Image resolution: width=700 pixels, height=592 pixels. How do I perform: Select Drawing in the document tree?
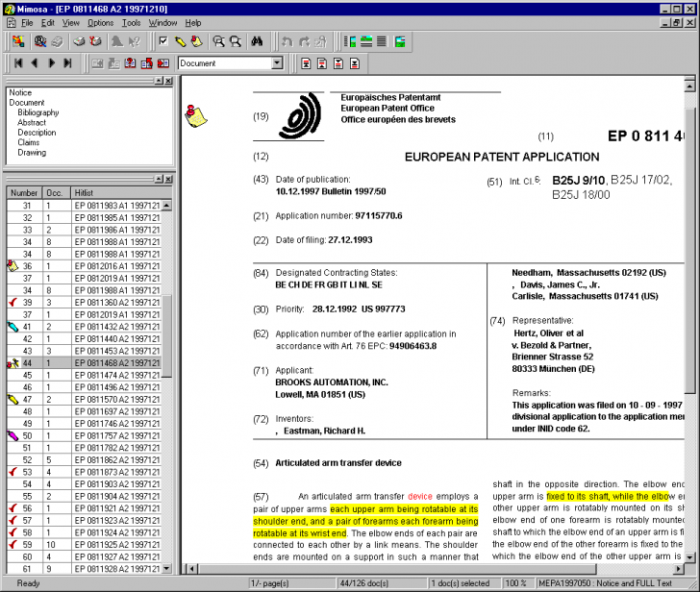[32, 153]
